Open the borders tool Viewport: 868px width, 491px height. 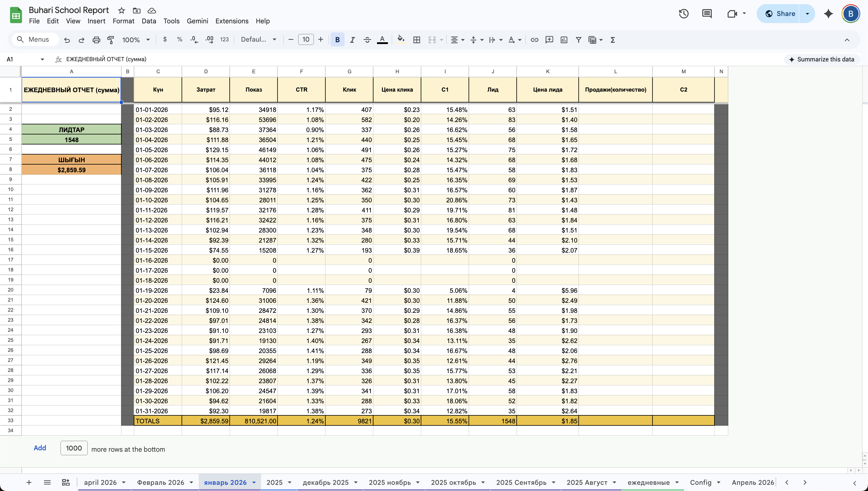coord(417,40)
